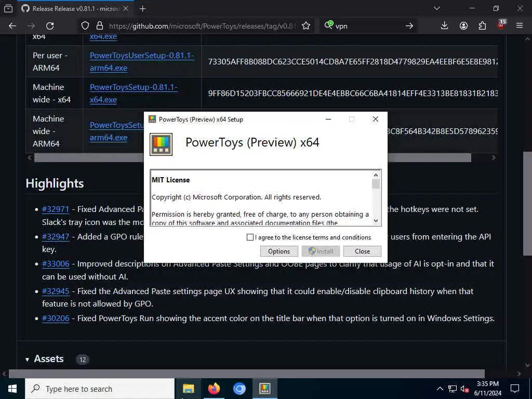Show hidden tray icons chevron
The width and height of the screenshot is (532, 399).
point(440,389)
